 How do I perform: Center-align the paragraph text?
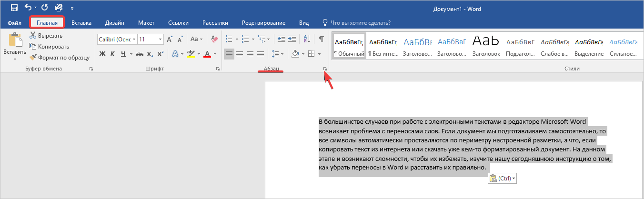pos(240,54)
